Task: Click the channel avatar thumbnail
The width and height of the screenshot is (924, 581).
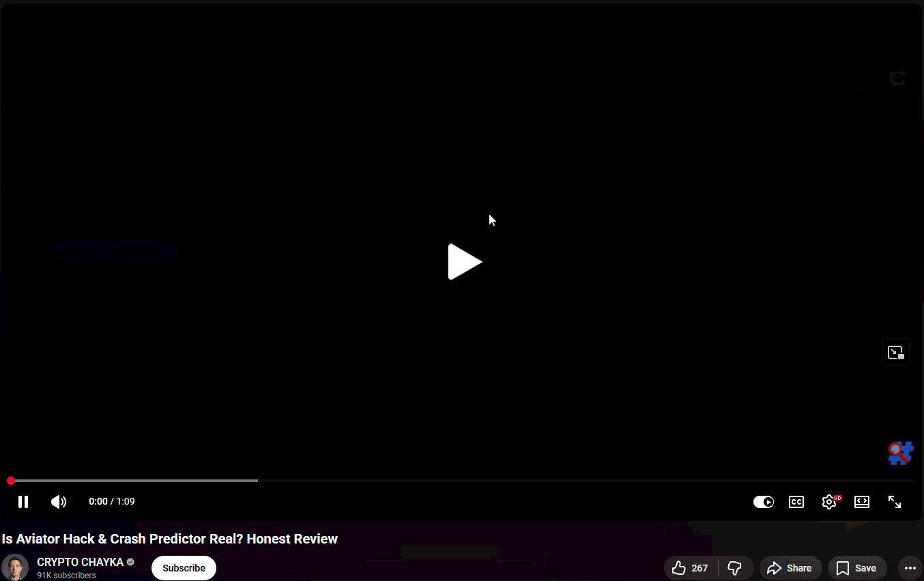Action: coord(14,567)
